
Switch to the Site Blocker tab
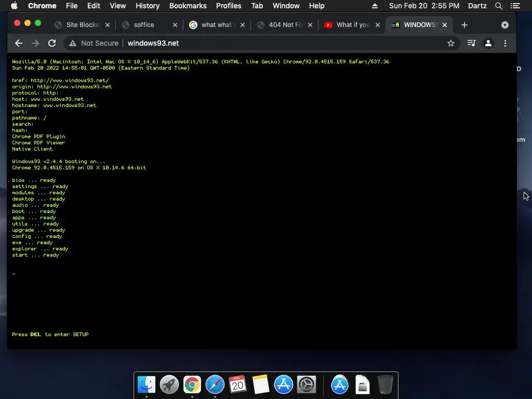point(82,25)
